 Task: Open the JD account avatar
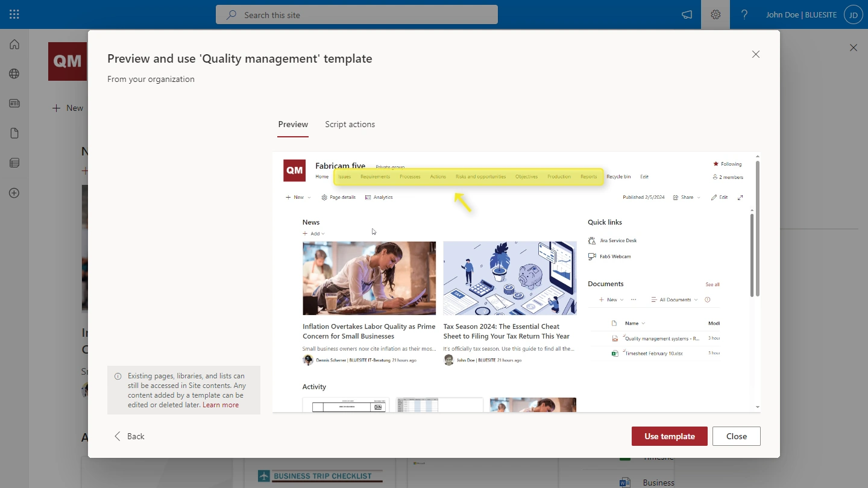(853, 14)
